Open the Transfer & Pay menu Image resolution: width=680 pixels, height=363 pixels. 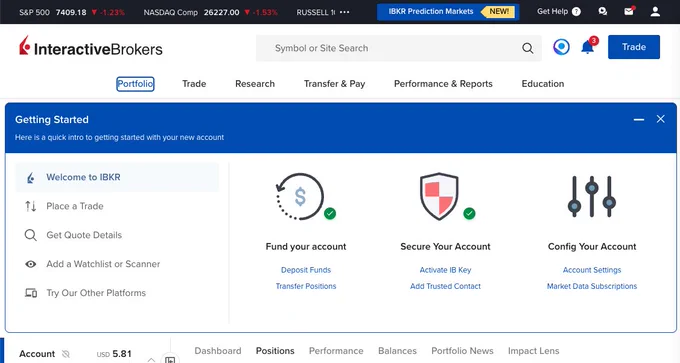[334, 84]
